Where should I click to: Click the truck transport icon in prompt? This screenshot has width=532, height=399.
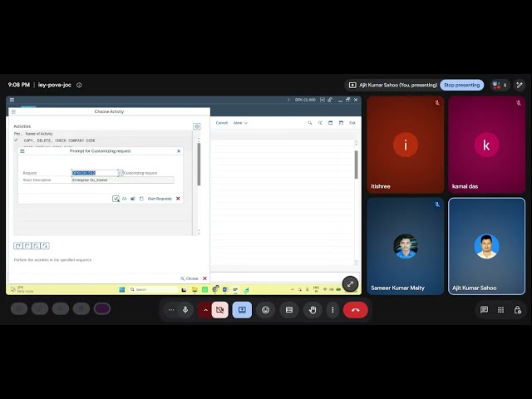coord(133,199)
